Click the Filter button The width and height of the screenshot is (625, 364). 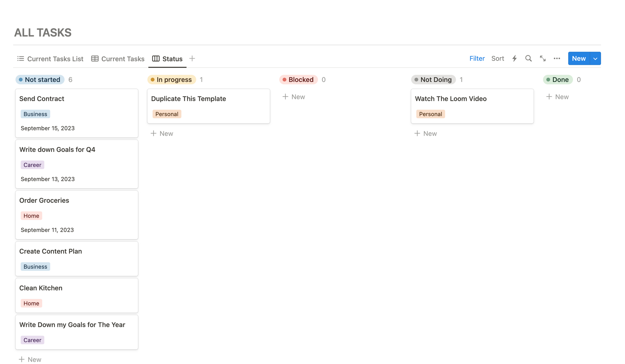pyautogui.click(x=477, y=58)
